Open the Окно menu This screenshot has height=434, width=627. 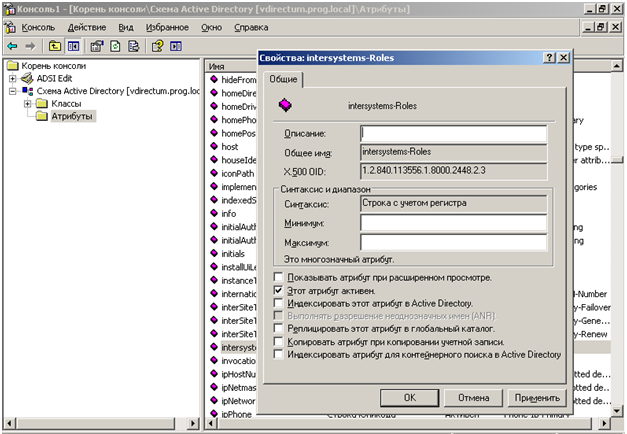212,27
